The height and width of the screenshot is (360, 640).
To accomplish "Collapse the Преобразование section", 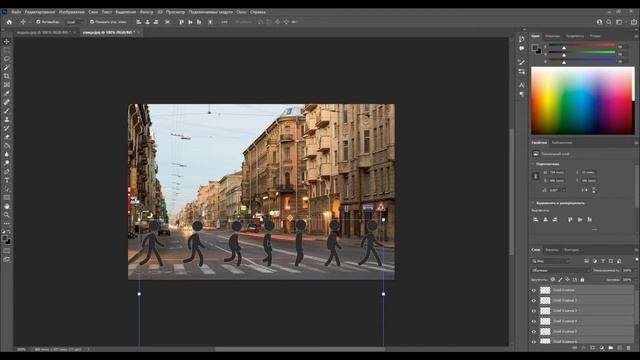I will [533, 164].
